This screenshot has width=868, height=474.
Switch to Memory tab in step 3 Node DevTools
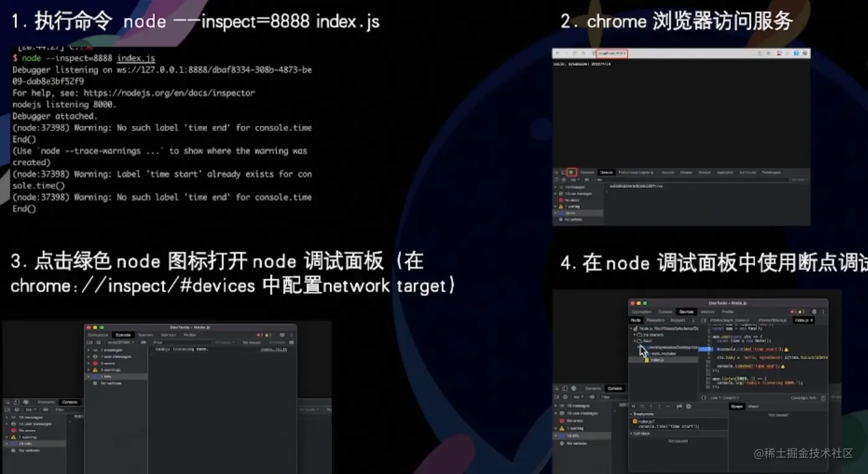click(168, 335)
